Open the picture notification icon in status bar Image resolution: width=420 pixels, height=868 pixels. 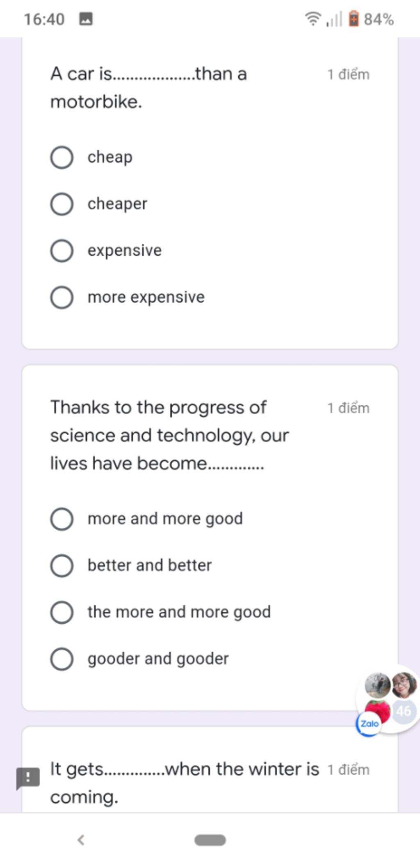coord(86,19)
